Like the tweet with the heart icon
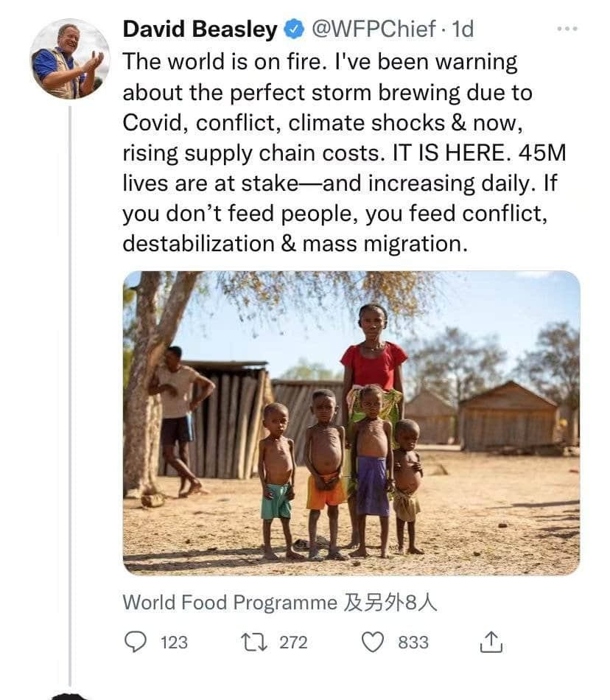 pyautogui.click(x=372, y=643)
